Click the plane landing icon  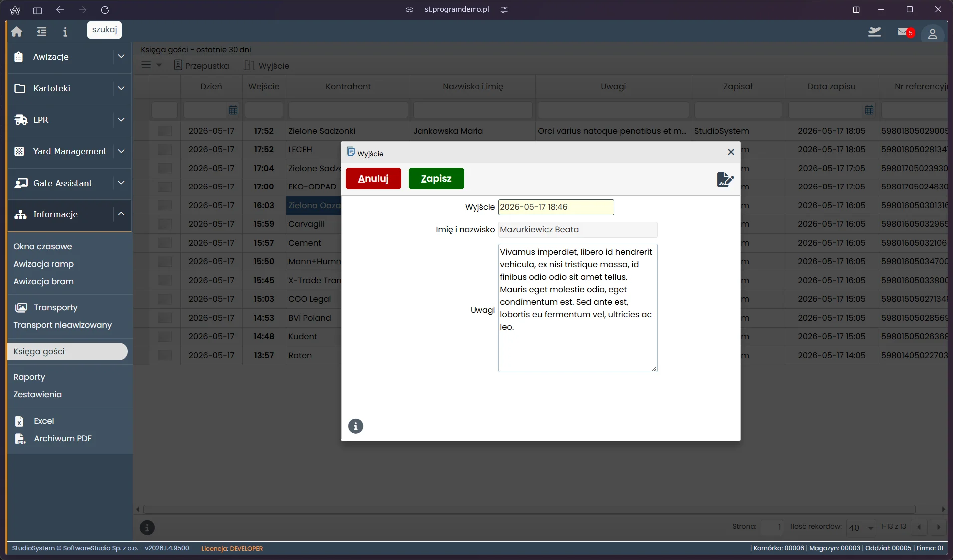(x=874, y=32)
